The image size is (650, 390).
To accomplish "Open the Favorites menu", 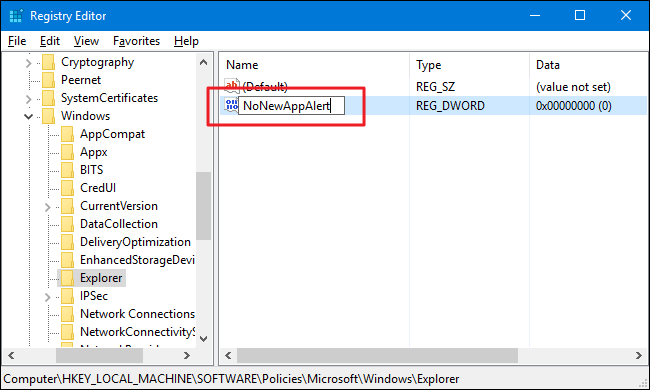I will [136, 41].
